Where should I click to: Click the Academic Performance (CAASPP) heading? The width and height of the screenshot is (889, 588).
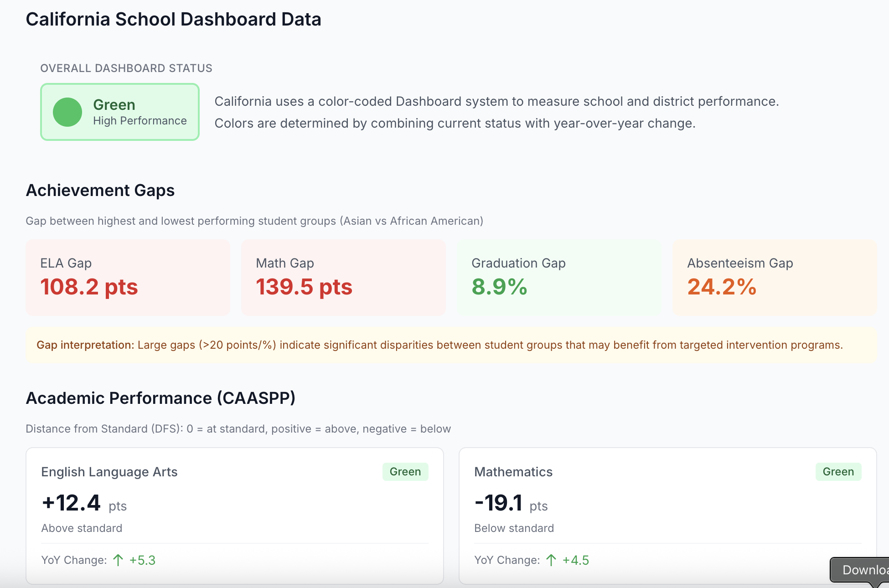(160, 398)
